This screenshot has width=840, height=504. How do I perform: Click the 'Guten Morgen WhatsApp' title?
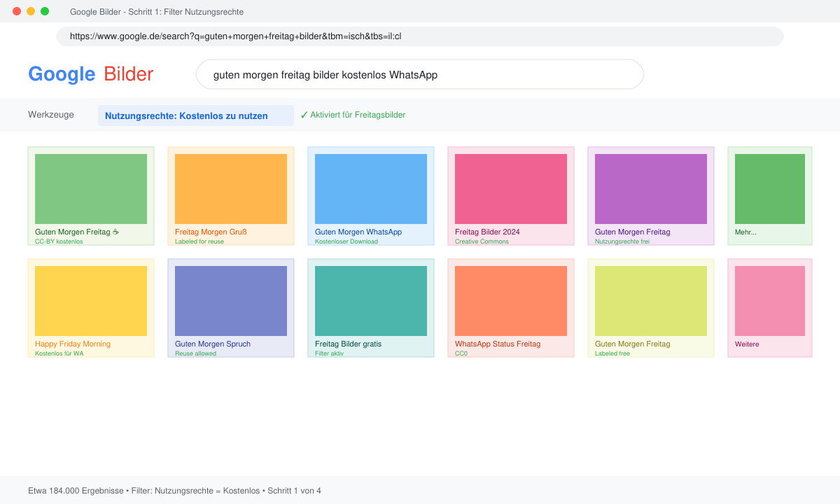click(x=358, y=232)
